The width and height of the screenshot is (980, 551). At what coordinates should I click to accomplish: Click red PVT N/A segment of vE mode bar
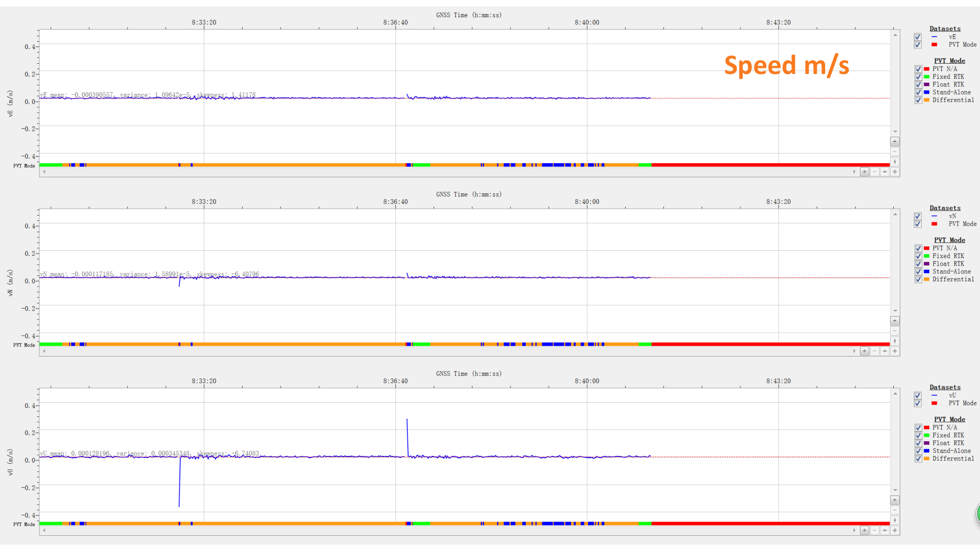click(x=770, y=165)
